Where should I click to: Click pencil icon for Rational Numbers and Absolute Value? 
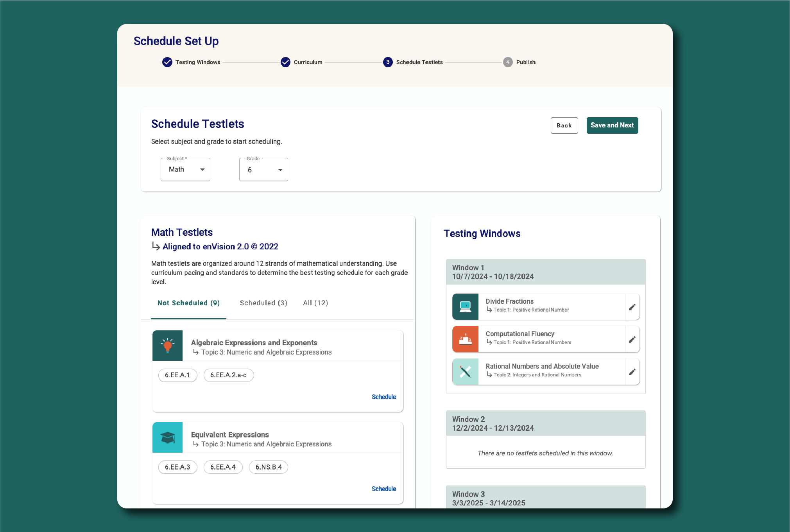tap(632, 372)
